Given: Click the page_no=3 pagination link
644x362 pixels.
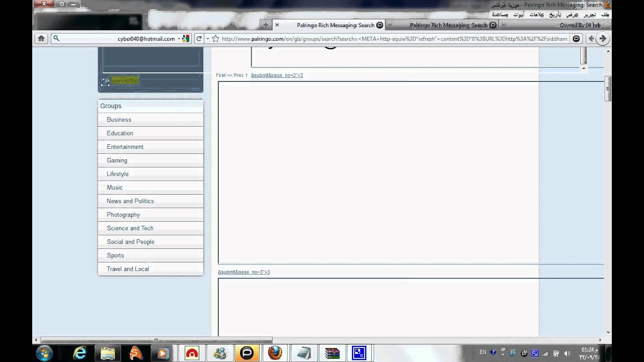Looking at the screenshot, I should coord(244,272).
